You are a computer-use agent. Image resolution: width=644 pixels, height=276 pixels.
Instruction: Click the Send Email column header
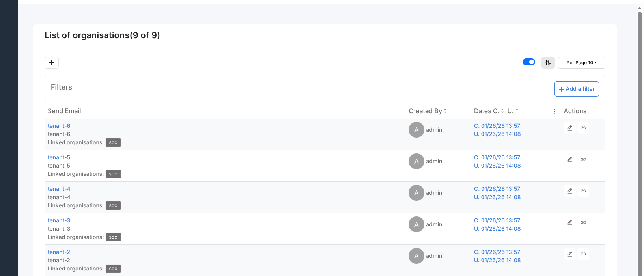(x=64, y=111)
